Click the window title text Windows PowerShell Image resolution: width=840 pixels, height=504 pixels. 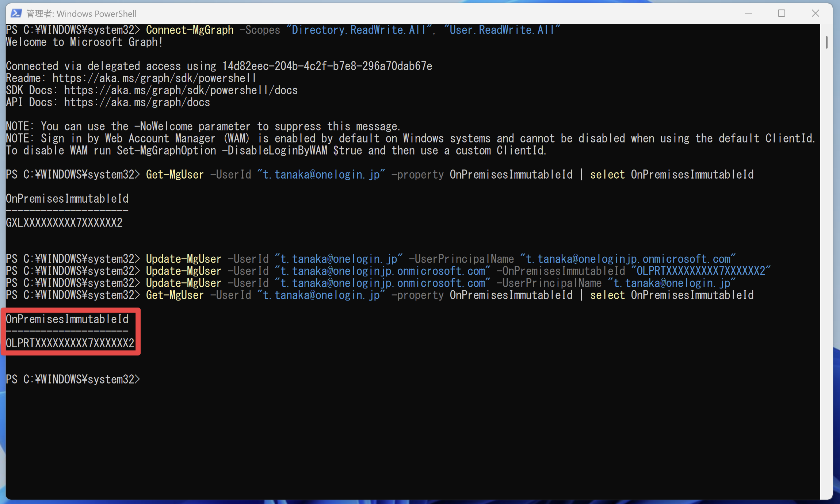click(96, 14)
